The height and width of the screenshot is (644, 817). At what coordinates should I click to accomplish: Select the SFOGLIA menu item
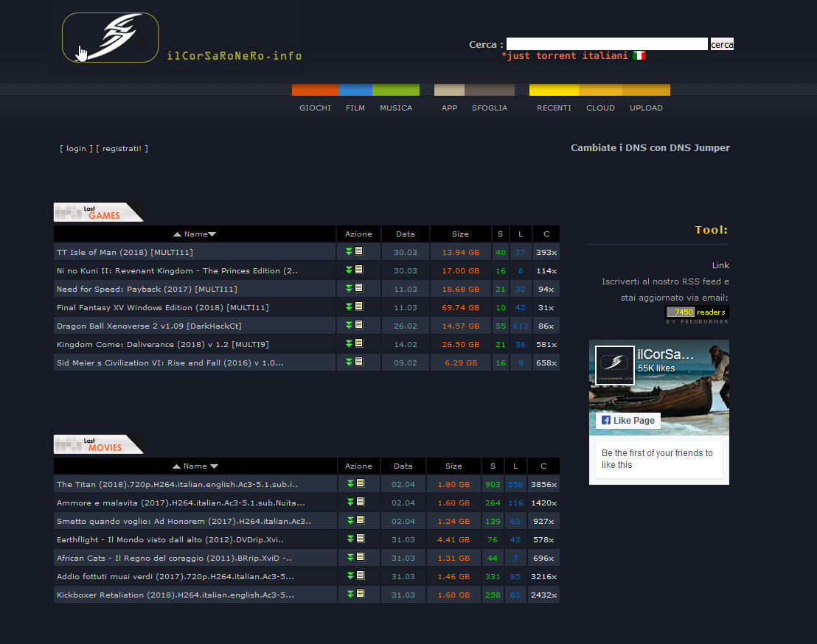point(490,108)
